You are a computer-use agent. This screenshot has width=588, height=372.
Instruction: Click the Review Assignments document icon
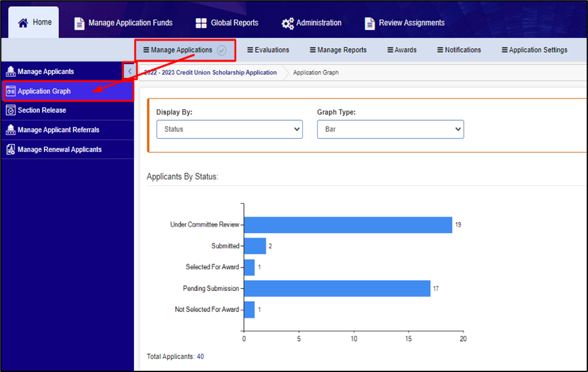point(370,23)
